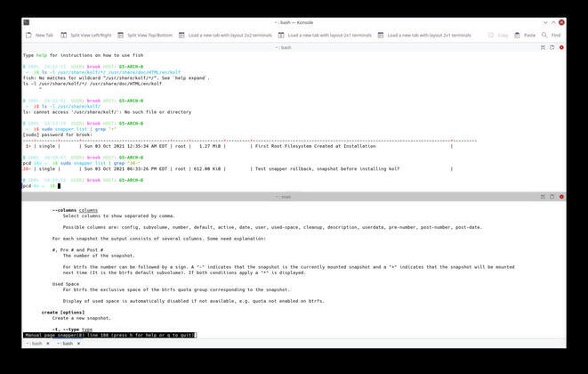This screenshot has width=588, height=374.
Task: Click the green 'help' word in fish greeting
Action: click(42, 55)
